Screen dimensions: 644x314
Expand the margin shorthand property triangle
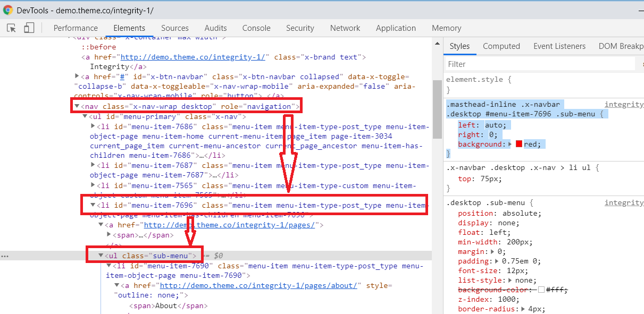point(494,252)
